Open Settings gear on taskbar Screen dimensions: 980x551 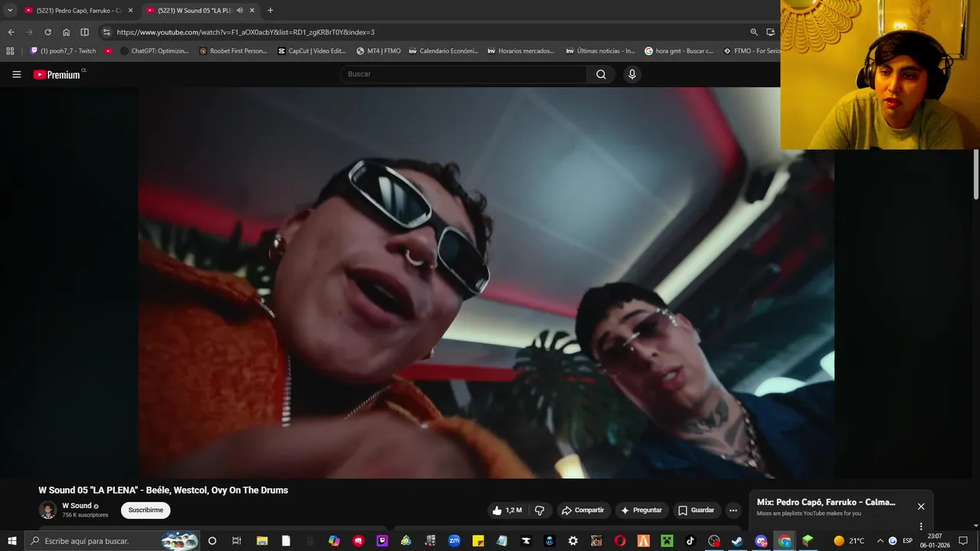(573, 541)
